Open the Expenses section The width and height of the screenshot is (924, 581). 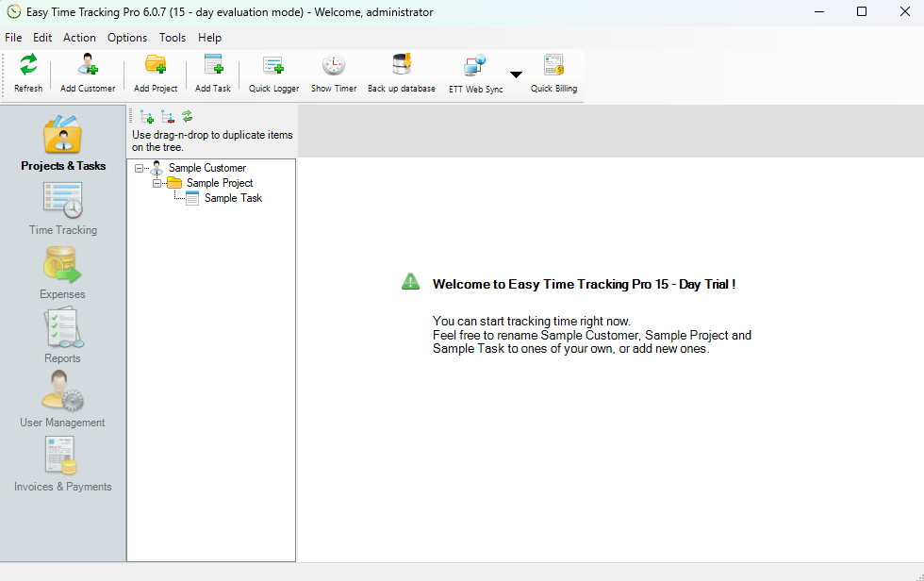coord(62,273)
